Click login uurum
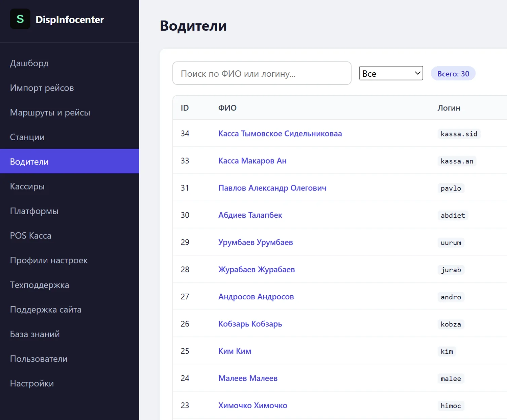The width and height of the screenshot is (507, 420). coord(451,243)
